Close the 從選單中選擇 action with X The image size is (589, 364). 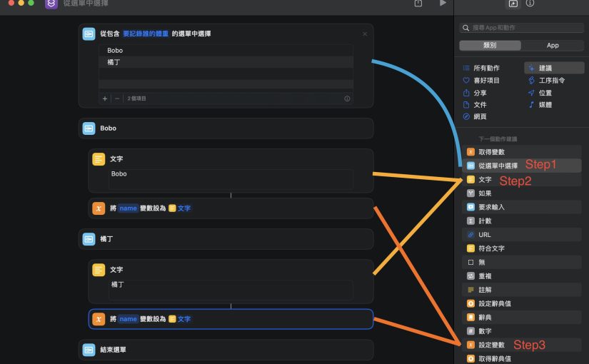[x=365, y=34]
